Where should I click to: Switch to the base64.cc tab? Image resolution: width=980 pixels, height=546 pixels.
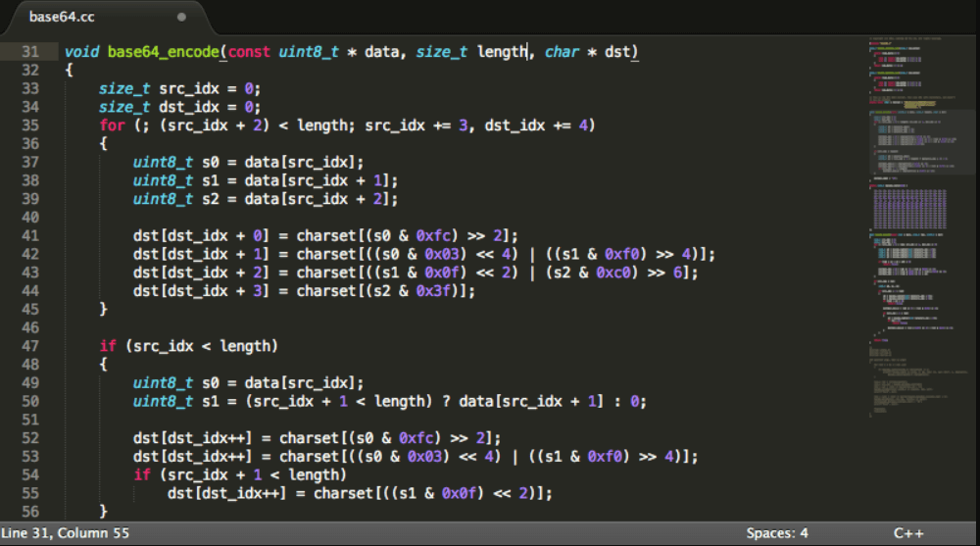64,17
